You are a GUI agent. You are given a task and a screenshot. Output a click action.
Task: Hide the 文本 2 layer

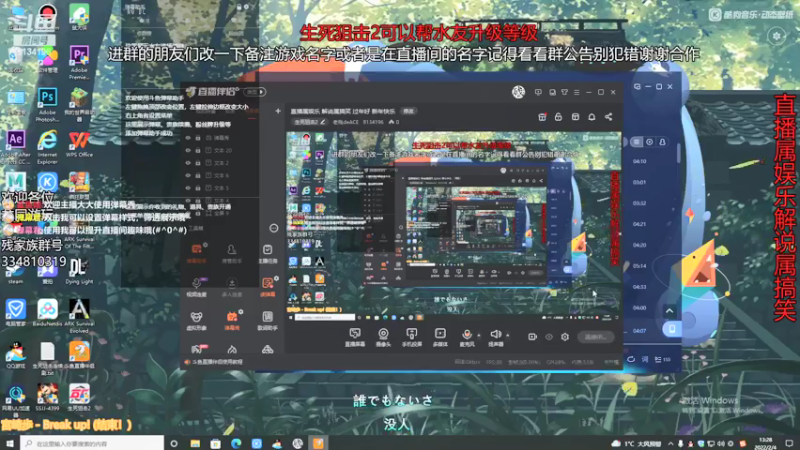(x=188, y=163)
